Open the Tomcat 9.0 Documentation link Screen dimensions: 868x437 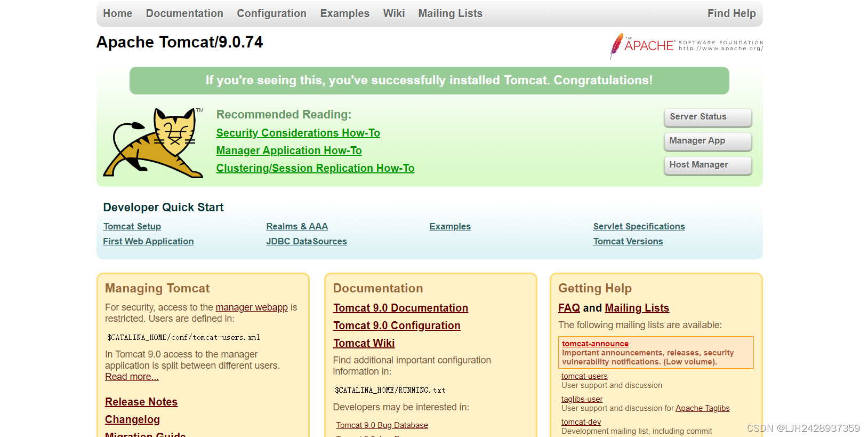point(400,308)
